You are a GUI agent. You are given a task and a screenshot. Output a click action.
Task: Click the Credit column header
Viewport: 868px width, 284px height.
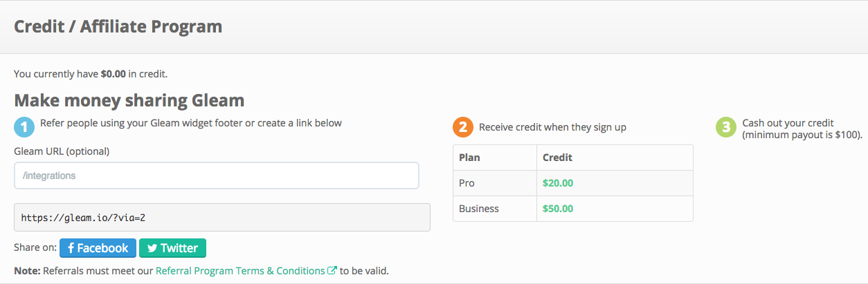[x=557, y=158]
